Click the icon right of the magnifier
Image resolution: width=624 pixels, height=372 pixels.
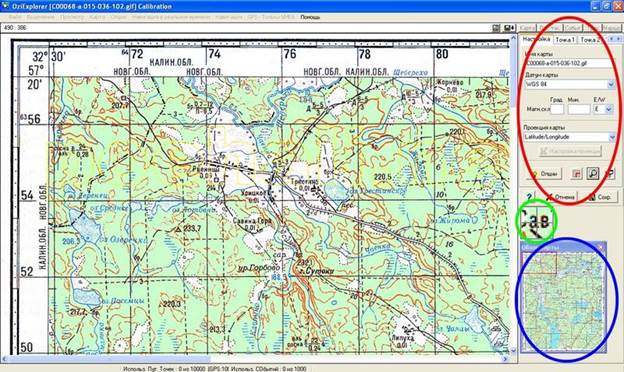click(x=609, y=174)
